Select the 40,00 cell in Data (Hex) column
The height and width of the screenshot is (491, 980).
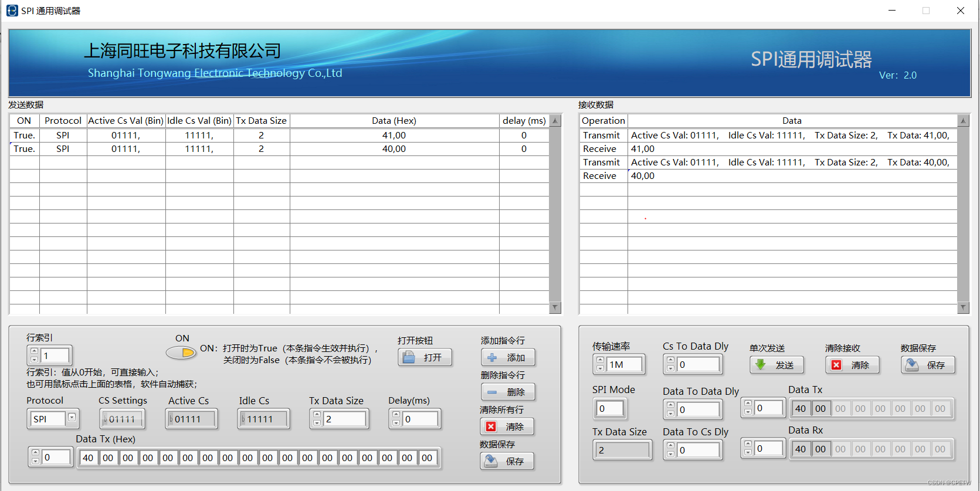pos(394,149)
